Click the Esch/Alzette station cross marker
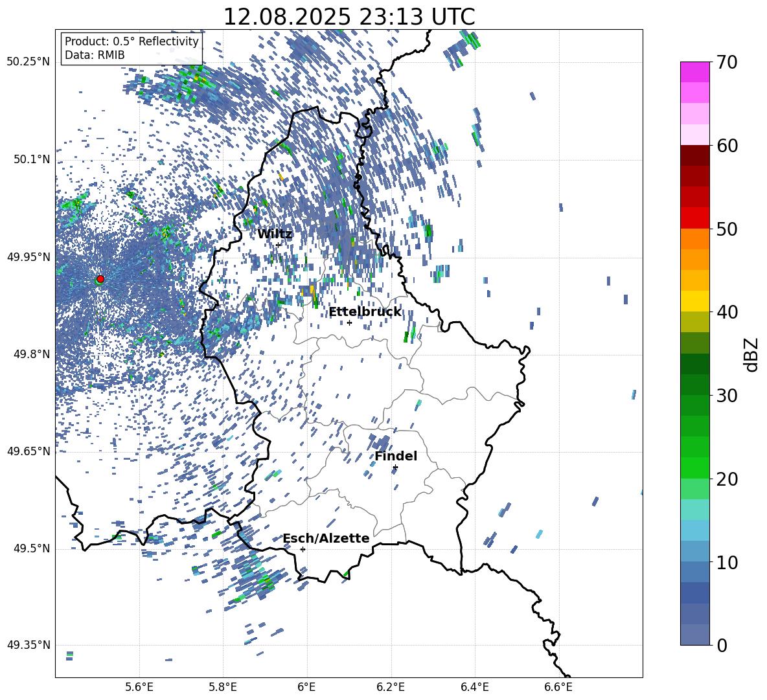The height and width of the screenshot is (700, 767). point(303,549)
